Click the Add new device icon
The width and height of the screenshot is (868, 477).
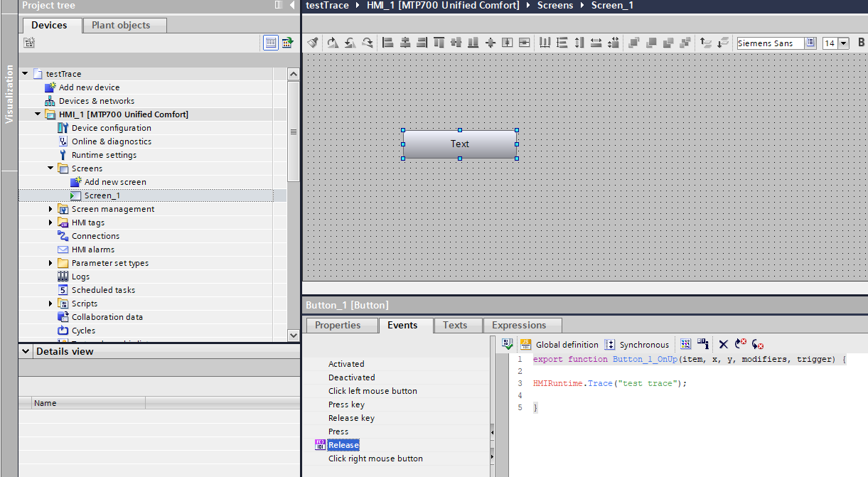click(x=50, y=87)
